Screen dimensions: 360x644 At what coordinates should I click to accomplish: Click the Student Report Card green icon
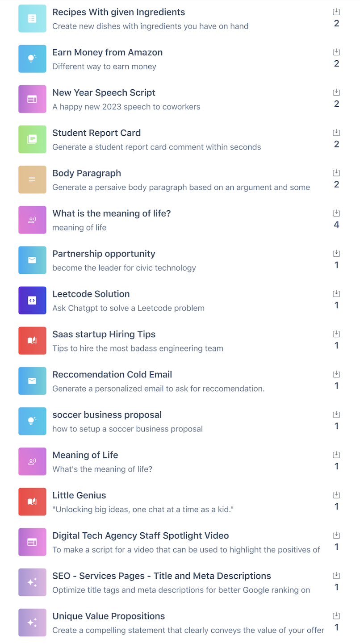[x=32, y=139]
